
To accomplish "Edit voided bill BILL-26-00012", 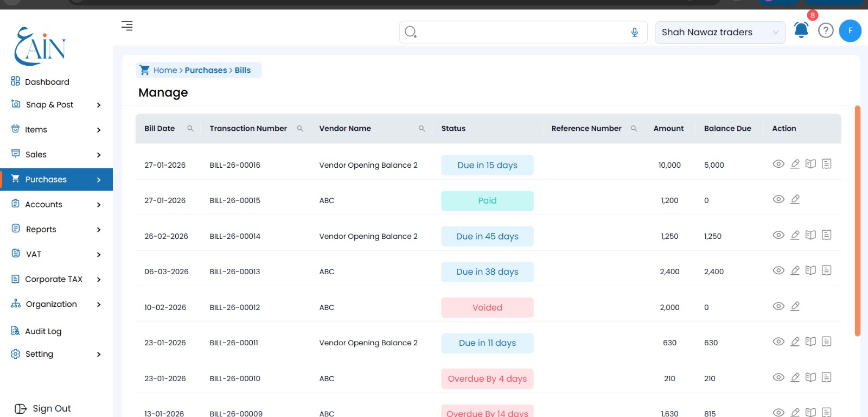I will pyautogui.click(x=795, y=306).
